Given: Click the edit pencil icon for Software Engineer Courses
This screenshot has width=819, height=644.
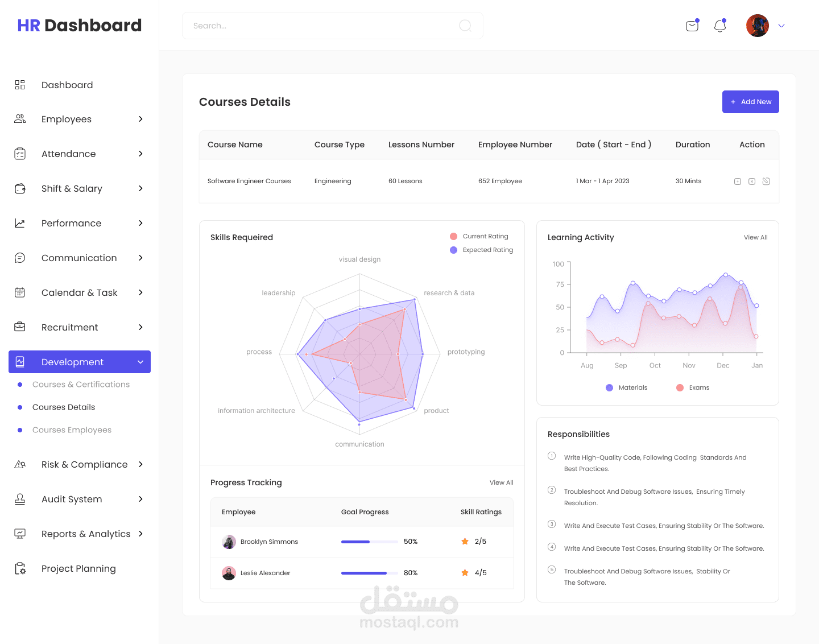Looking at the screenshot, I should pos(766,181).
